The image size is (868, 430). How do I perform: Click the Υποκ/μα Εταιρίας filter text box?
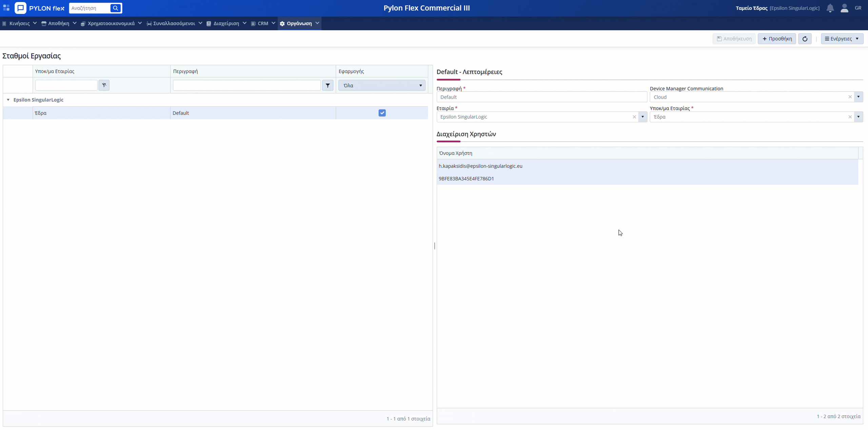(x=66, y=85)
